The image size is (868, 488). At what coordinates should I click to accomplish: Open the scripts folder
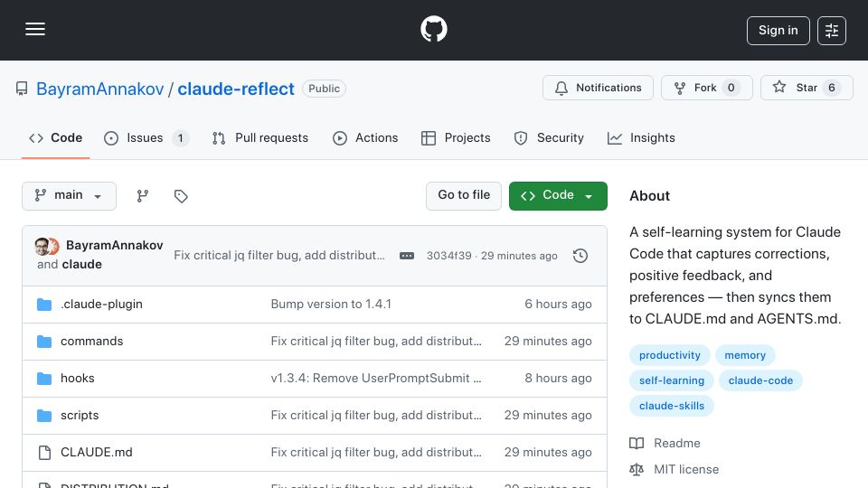coord(80,416)
